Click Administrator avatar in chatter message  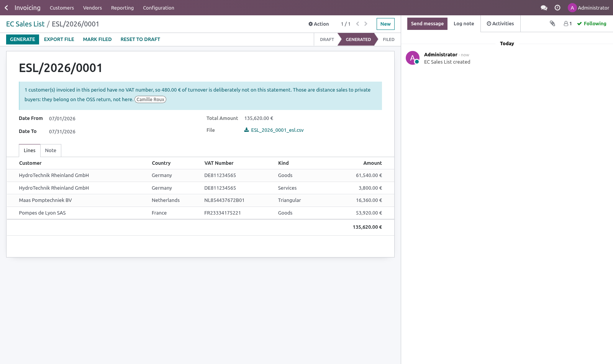(x=413, y=58)
